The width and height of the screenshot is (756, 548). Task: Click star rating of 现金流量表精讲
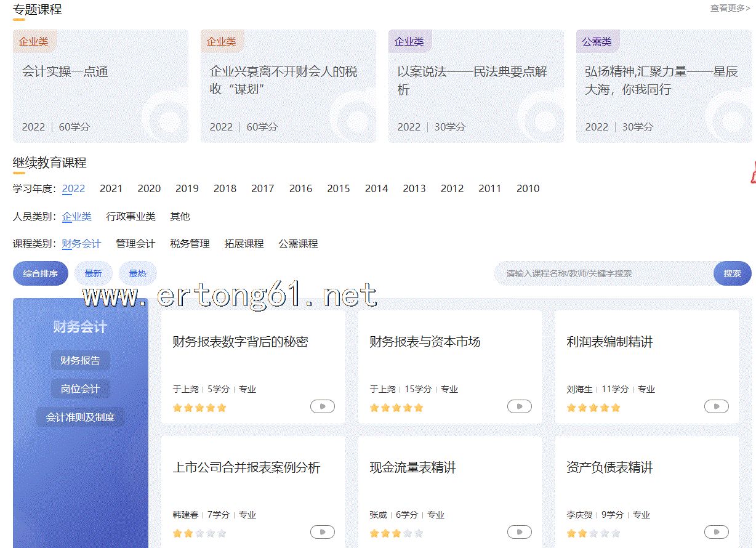[x=396, y=533]
